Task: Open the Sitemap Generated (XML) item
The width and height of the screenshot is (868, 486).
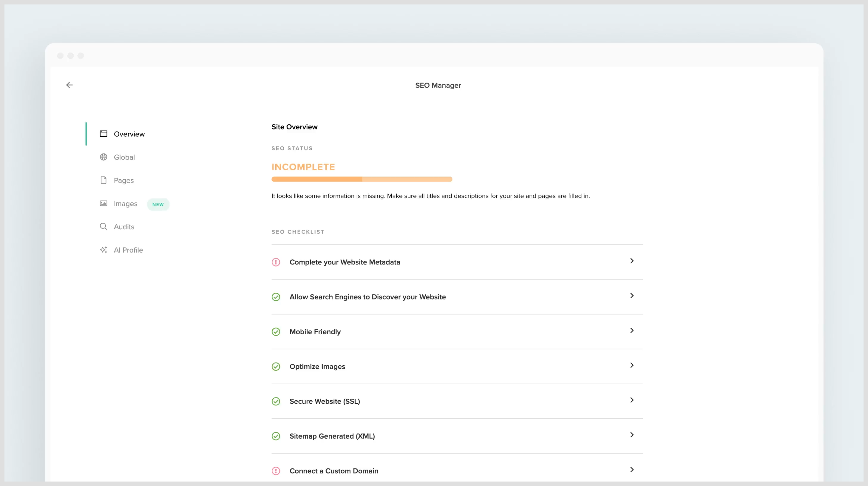Action: click(x=457, y=436)
